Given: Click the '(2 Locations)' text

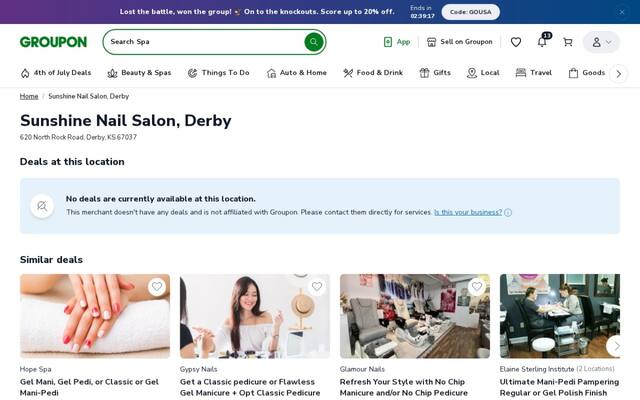Looking at the screenshot, I should coord(595,369).
